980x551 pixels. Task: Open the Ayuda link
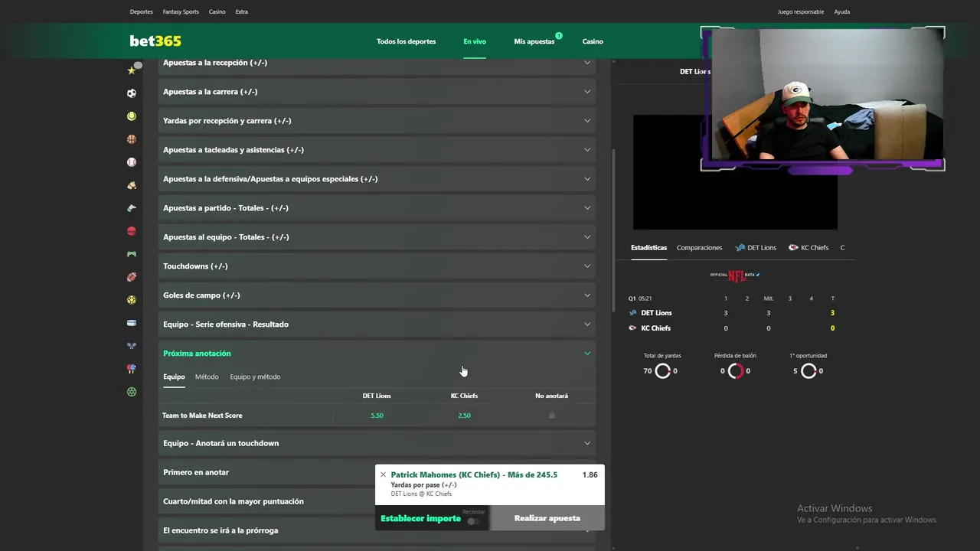(841, 12)
